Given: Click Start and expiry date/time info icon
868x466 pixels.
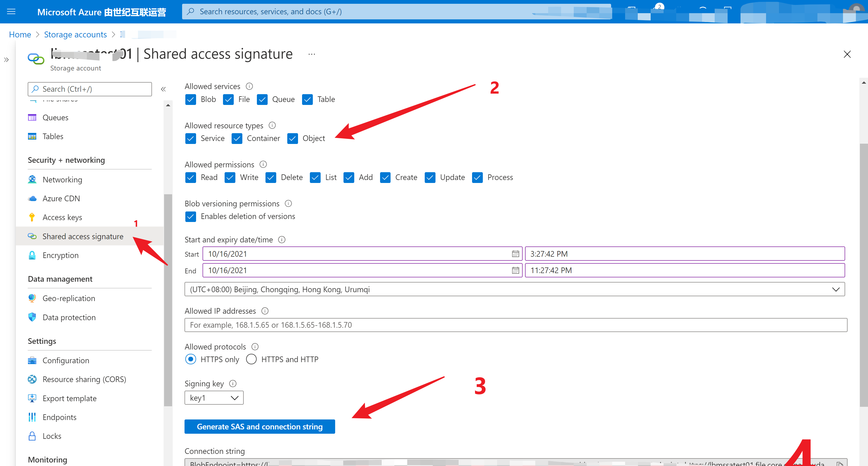Looking at the screenshot, I should [282, 239].
